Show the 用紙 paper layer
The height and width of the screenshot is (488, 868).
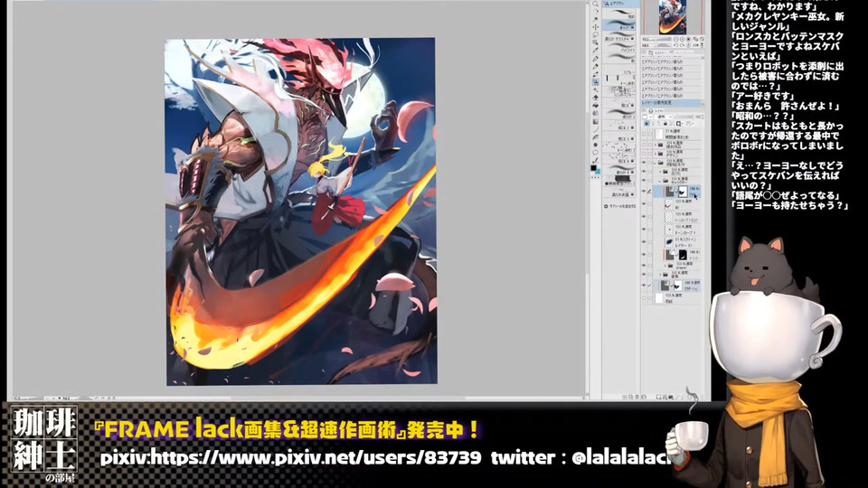644,298
